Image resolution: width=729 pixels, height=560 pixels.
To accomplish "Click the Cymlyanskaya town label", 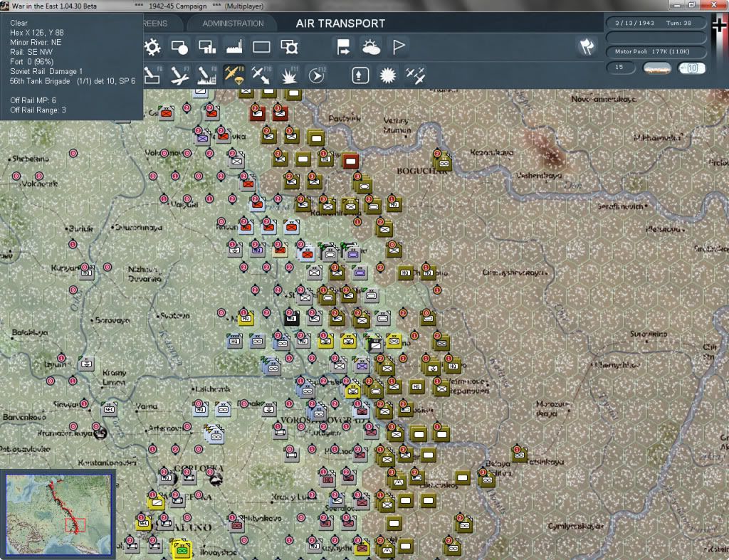I will click(x=575, y=526).
